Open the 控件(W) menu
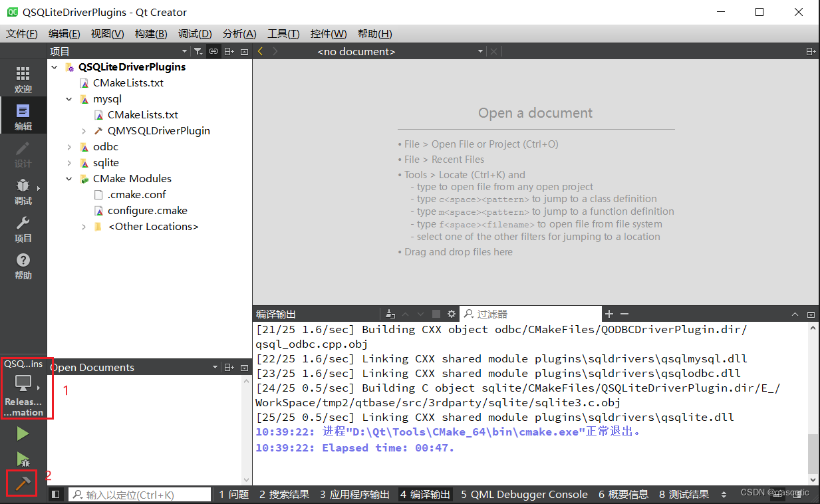The width and height of the screenshot is (820, 504). [x=329, y=33]
